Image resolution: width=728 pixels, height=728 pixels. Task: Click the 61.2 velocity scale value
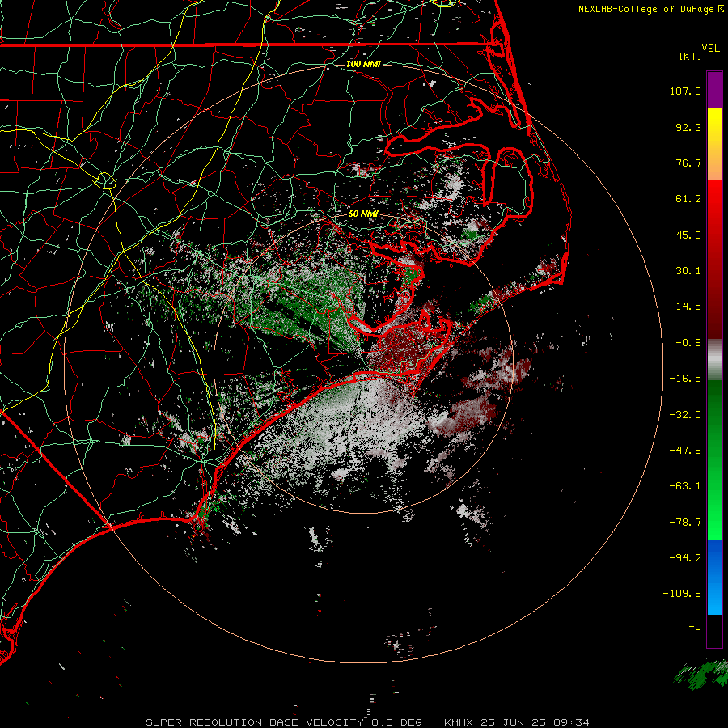(688, 199)
